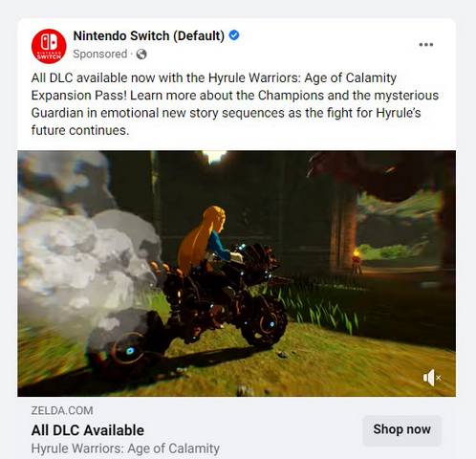Open the ZELDA.COM domain link
Viewport: 476px width, 459px height.
[x=62, y=410]
